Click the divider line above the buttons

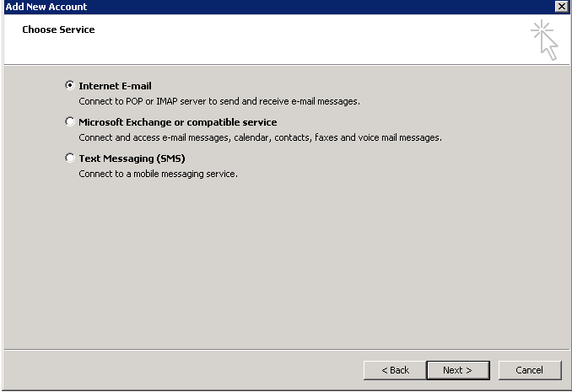pos(287,348)
